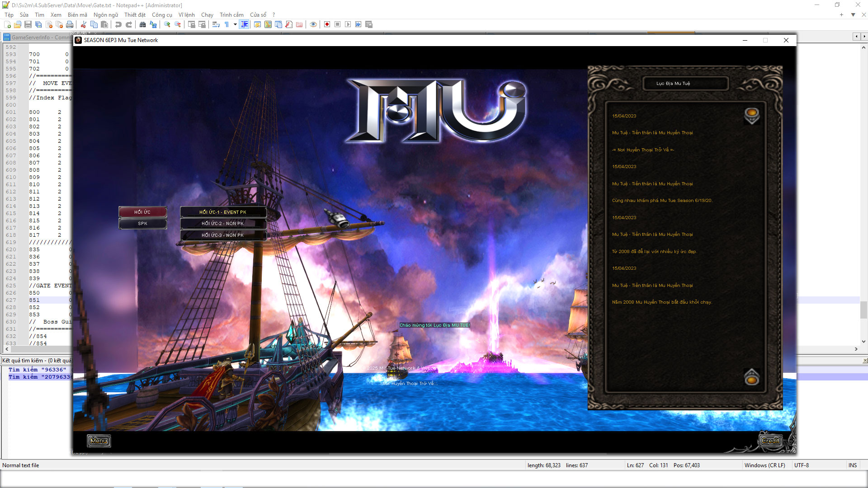
Task: Choose server HỒI ỨC-3 - NON PK
Action: pos(223,235)
